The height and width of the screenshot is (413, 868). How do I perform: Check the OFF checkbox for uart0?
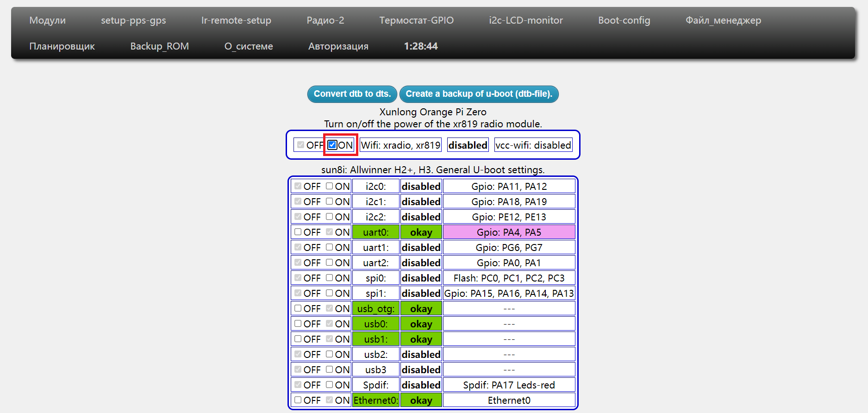[x=298, y=232]
